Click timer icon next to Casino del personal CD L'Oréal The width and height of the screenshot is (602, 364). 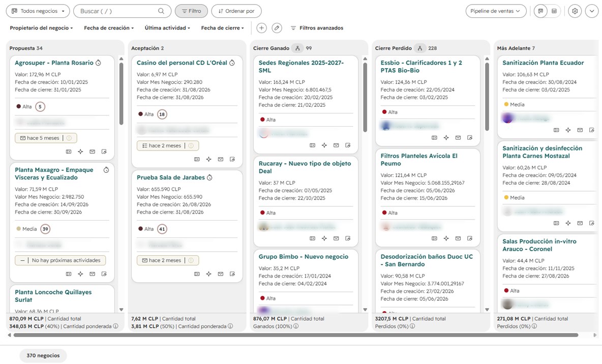tap(232, 63)
